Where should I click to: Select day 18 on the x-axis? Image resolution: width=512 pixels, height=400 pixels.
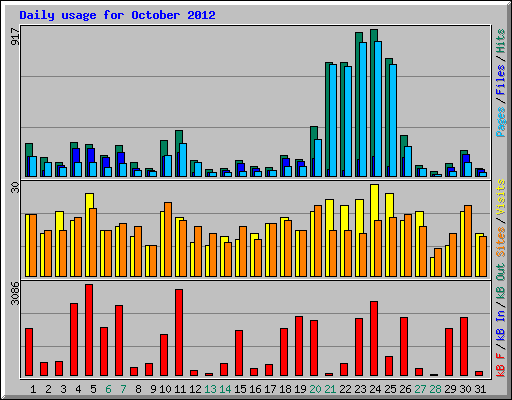(x=285, y=389)
